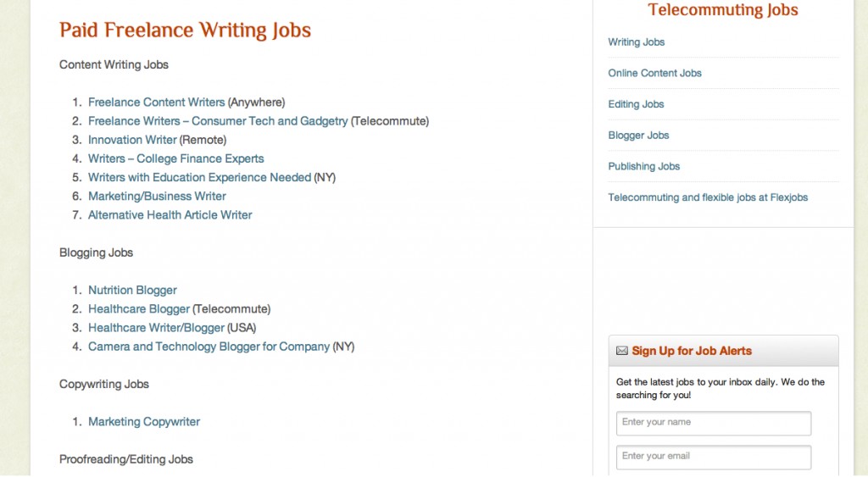868x477 pixels.
Task: Go to Writing Jobs in sidebar
Action: 636,42
